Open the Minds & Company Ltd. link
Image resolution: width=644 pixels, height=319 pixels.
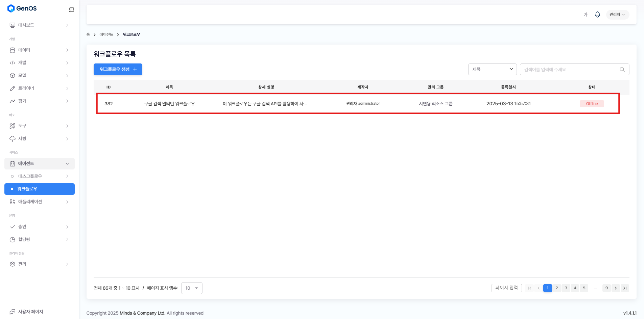point(142,313)
